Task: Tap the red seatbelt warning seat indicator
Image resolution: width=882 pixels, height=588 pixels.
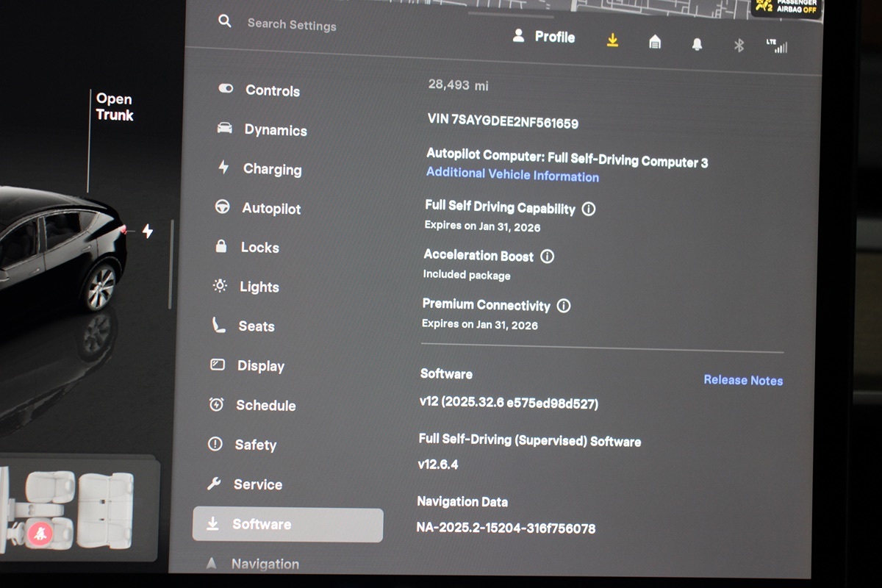Action: tap(38, 534)
